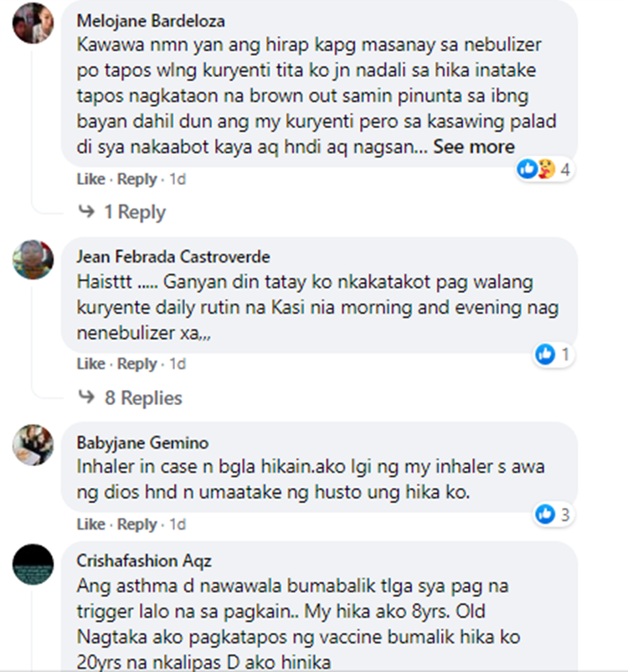Open Babyjane Gemino's profile photo
Image resolution: width=628 pixels, height=672 pixels.
pyautogui.click(x=33, y=445)
